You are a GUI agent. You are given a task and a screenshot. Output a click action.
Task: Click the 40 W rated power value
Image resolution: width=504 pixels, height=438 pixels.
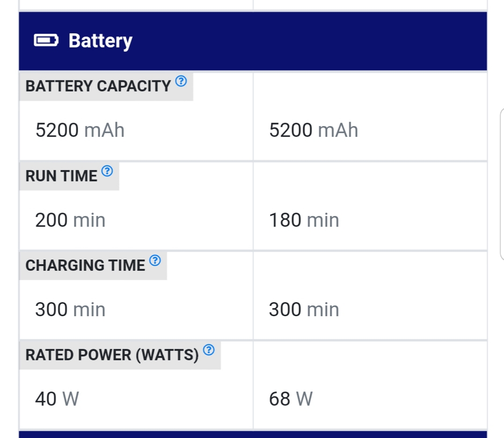[x=57, y=399]
